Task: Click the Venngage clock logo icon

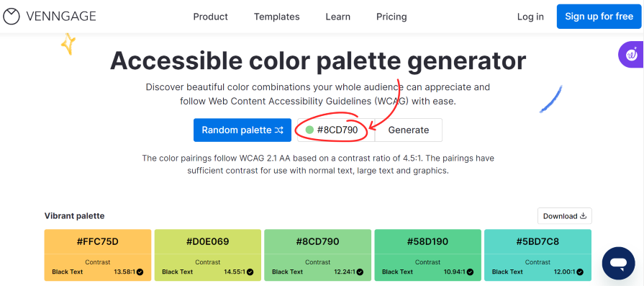Action: [12, 17]
